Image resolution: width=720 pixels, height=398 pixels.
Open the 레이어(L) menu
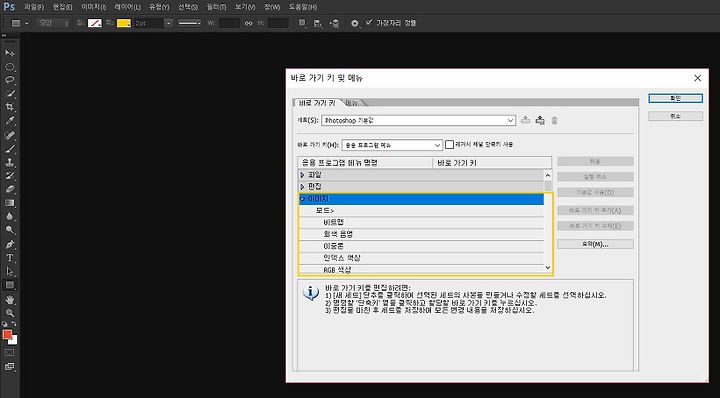(x=128, y=7)
